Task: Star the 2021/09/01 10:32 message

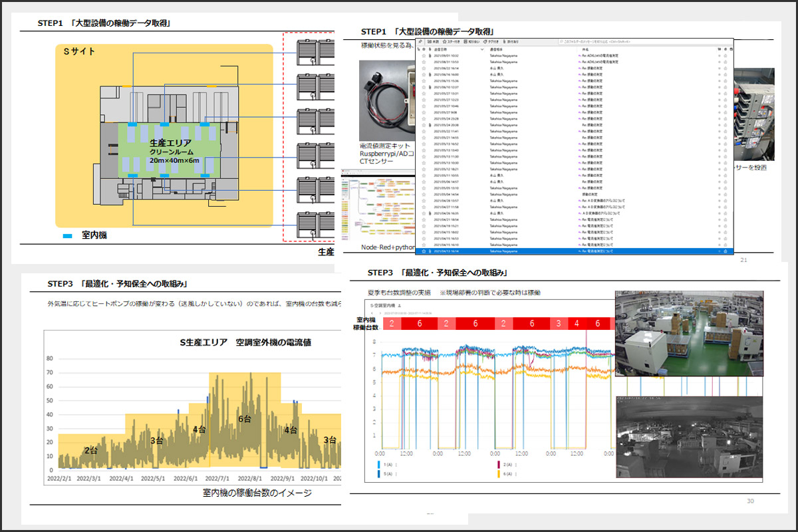Action: [424, 55]
